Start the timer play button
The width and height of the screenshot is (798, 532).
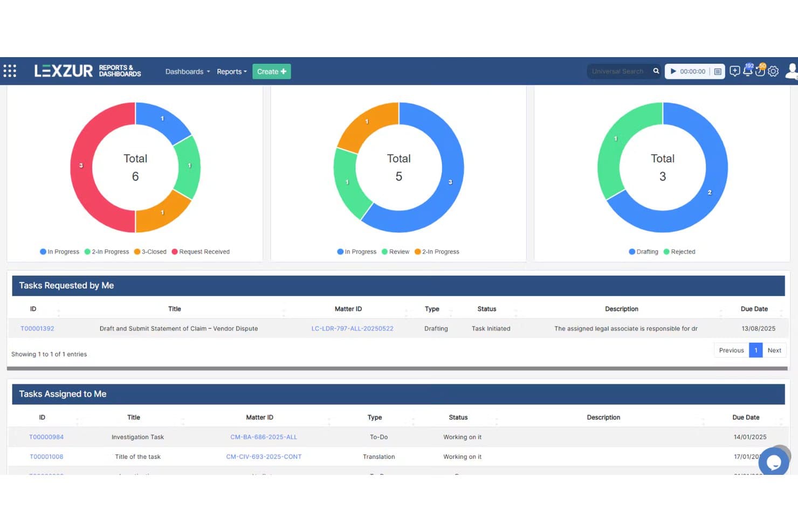[x=673, y=71]
